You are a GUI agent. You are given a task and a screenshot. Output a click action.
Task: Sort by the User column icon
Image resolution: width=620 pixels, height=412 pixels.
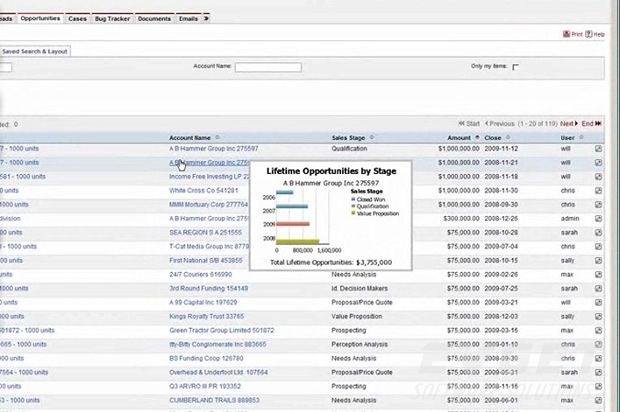(x=581, y=138)
